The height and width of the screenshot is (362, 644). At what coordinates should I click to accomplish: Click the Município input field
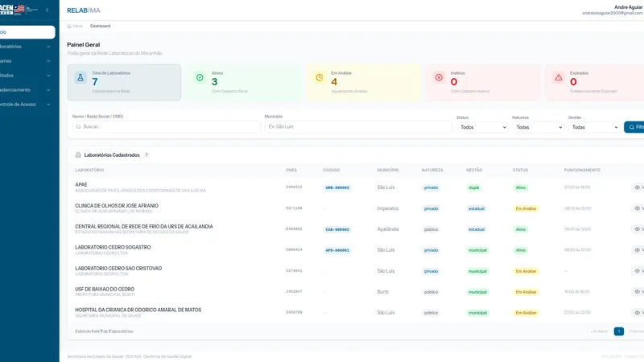click(x=358, y=127)
